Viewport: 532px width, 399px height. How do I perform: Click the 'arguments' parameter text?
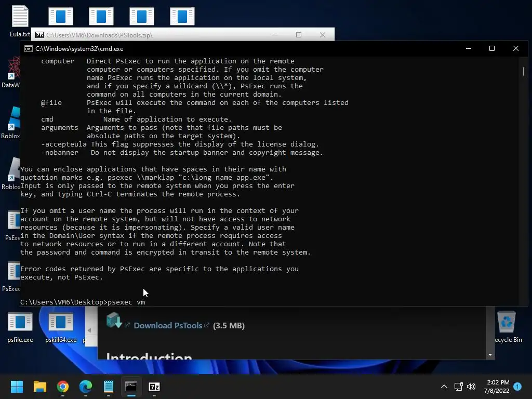tap(60, 128)
